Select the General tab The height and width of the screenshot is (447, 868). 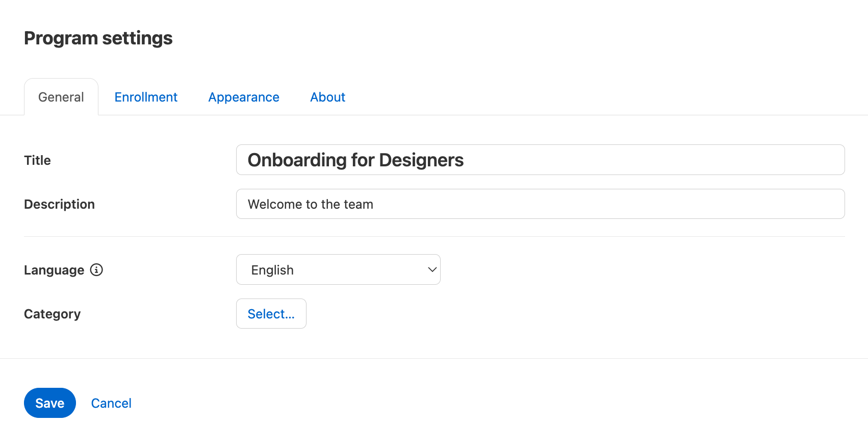click(x=61, y=97)
